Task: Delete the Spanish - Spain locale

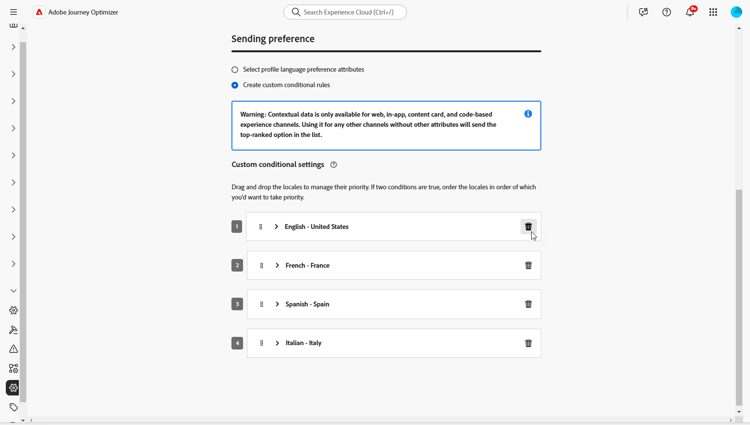Action: (x=528, y=304)
